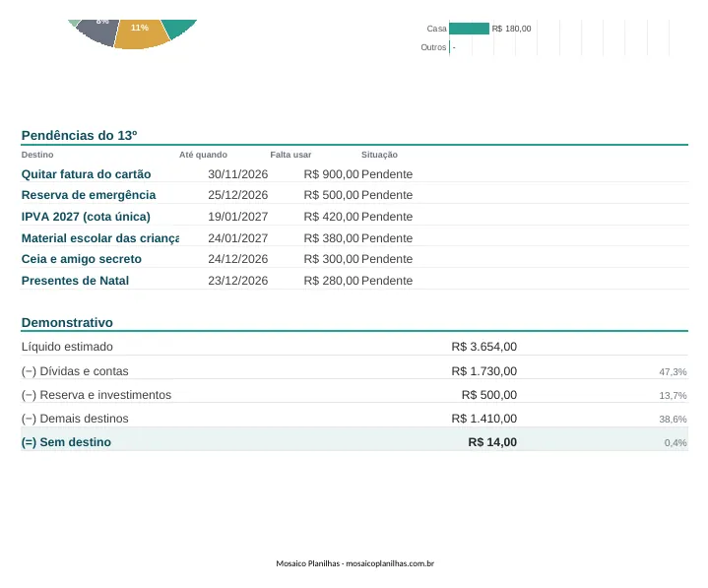Select the R$ 14,00 value
Viewport: 708px width, 588px height.
(x=492, y=442)
